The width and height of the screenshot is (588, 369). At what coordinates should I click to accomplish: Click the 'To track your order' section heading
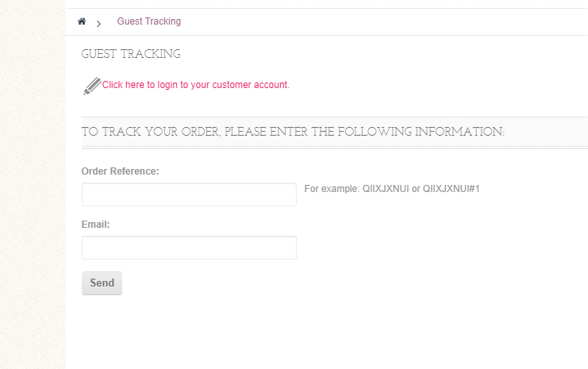(x=293, y=132)
